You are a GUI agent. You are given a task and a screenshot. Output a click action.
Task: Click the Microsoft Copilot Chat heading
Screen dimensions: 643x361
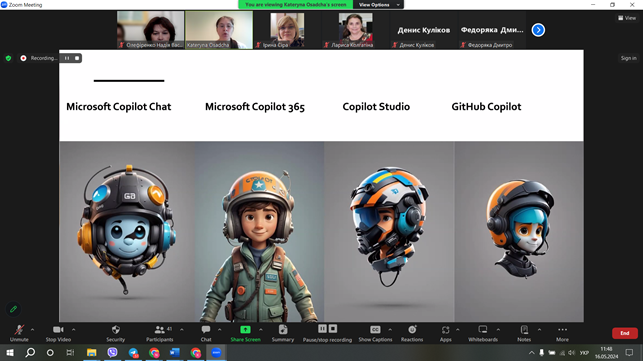119,107
